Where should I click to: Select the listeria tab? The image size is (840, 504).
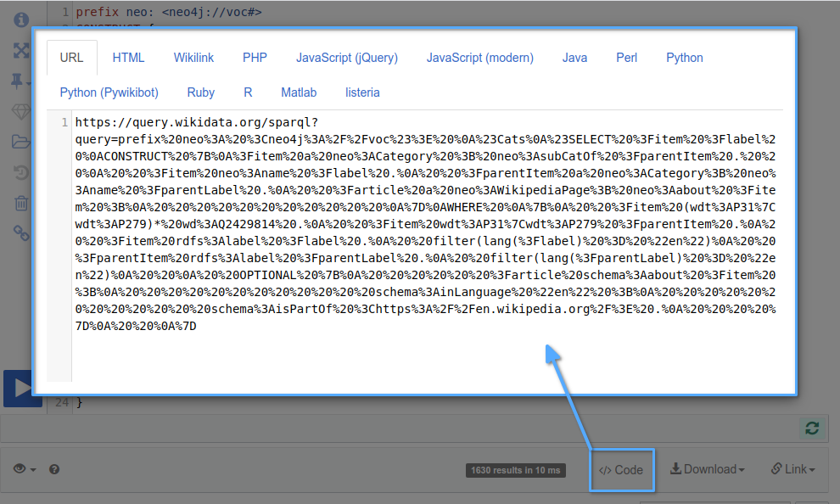(362, 92)
